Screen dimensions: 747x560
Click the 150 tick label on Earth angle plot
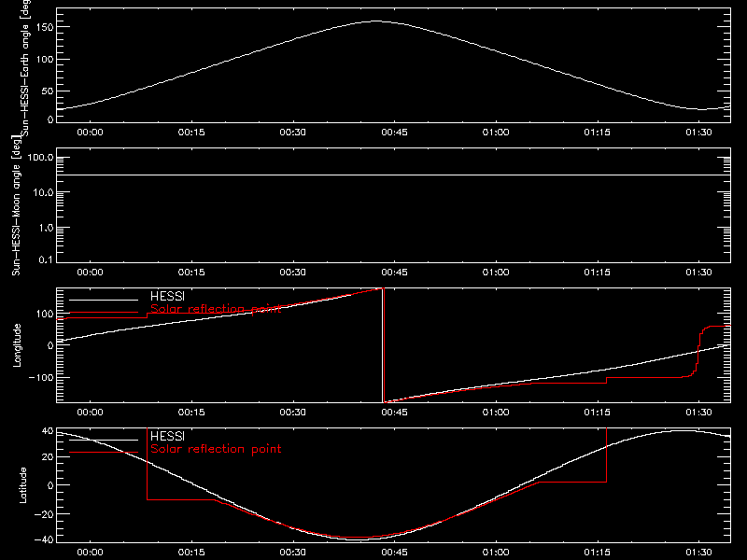[45, 27]
